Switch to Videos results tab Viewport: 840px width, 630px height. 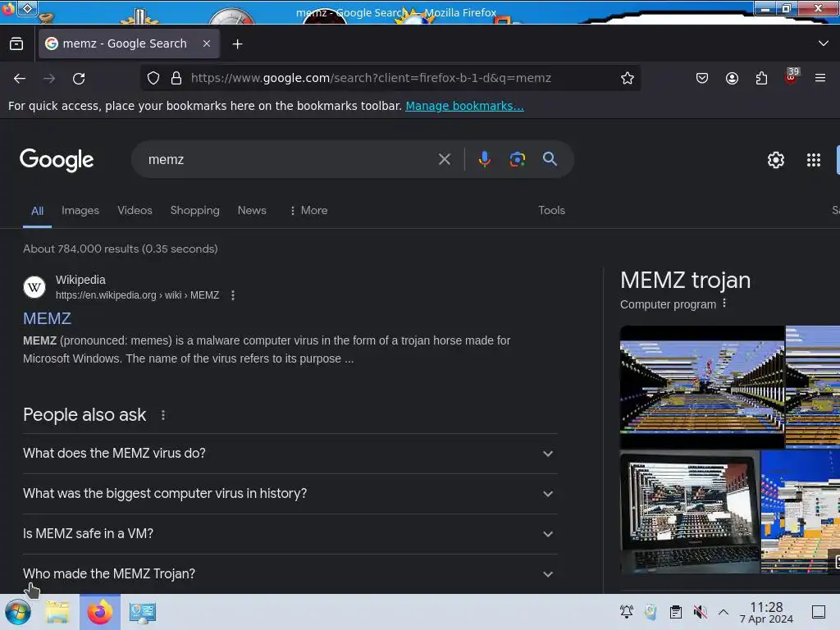click(x=135, y=211)
